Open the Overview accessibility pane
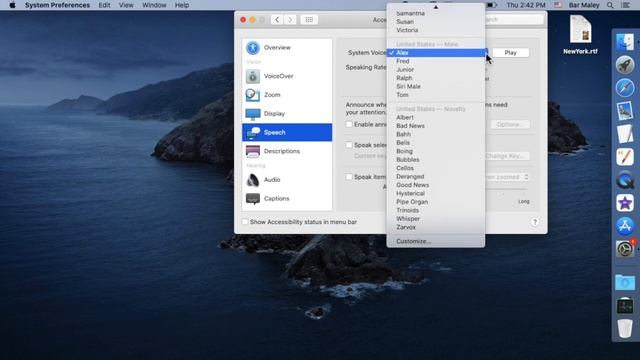Image resolution: width=640 pixels, height=360 pixels. 287,48
